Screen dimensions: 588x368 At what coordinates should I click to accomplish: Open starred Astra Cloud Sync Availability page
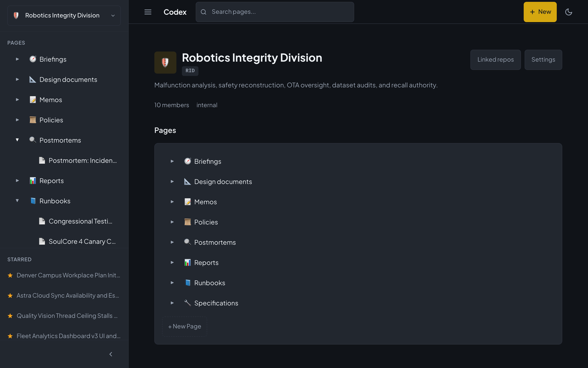[68, 295]
